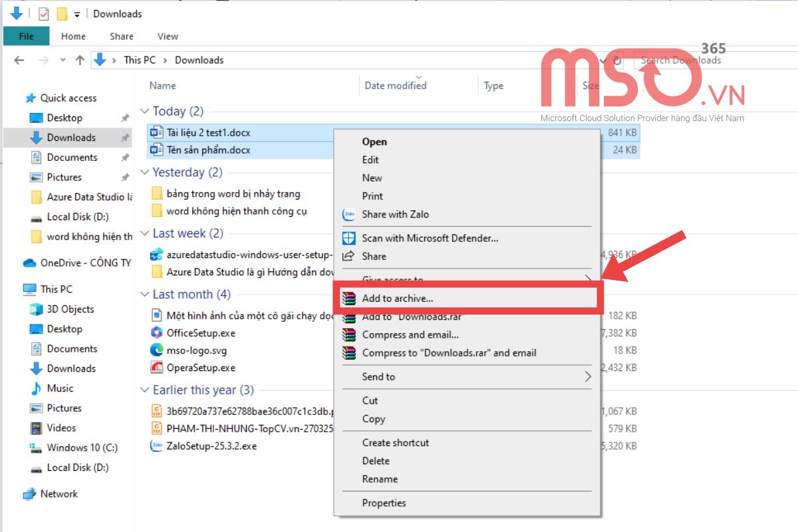Collapse the Today (2) group

coord(145,111)
